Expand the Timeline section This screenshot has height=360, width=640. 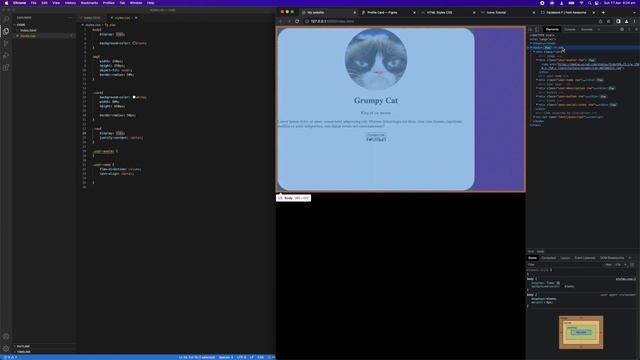pyautogui.click(x=23, y=352)
